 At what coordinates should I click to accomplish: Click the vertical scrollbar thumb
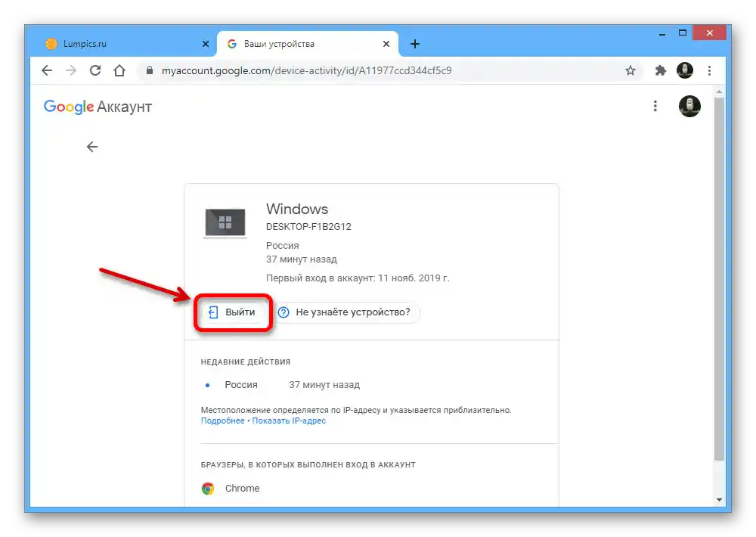719,278
